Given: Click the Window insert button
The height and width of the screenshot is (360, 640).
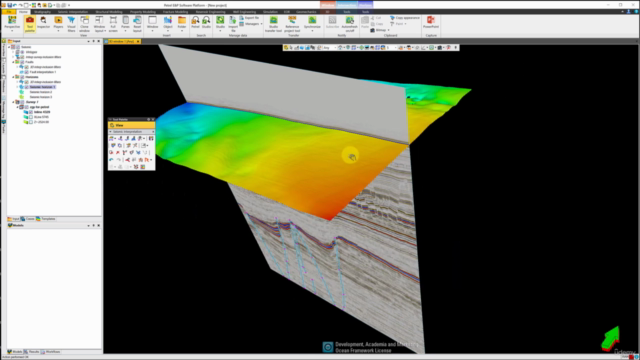Looking at the screenshot, I should 152,24.
